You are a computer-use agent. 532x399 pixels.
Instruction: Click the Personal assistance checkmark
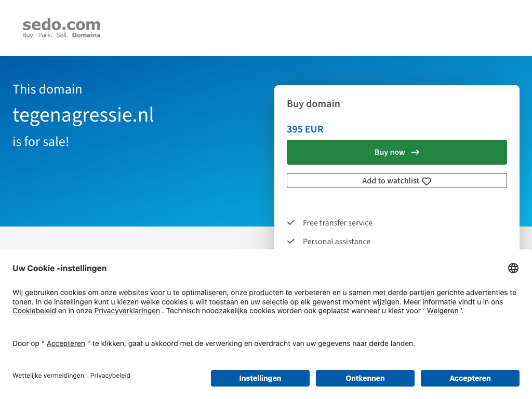(x=291, y=242)
